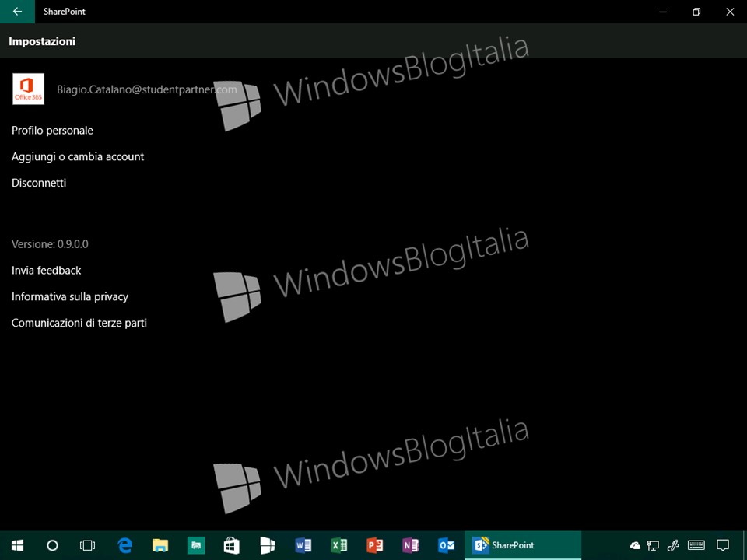Restore down the SharePoint window
The image size is (747, 560).
[696, 12]
